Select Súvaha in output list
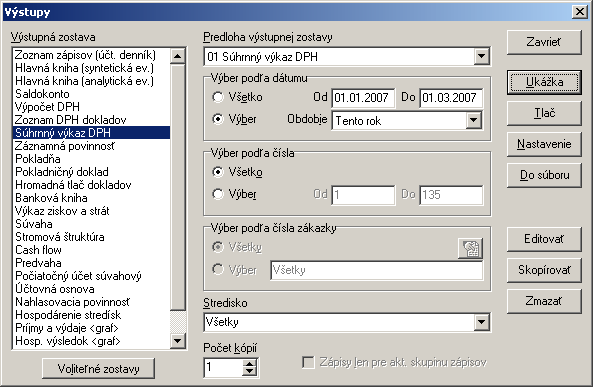Image resolution: width=593 pixels, height=387 pixels. coord(92,224)
